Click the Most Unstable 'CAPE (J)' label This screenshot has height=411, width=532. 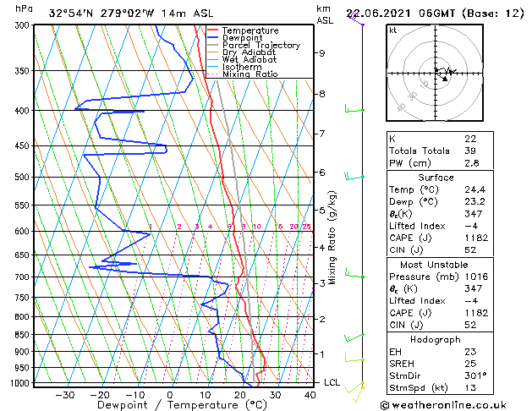410,313
